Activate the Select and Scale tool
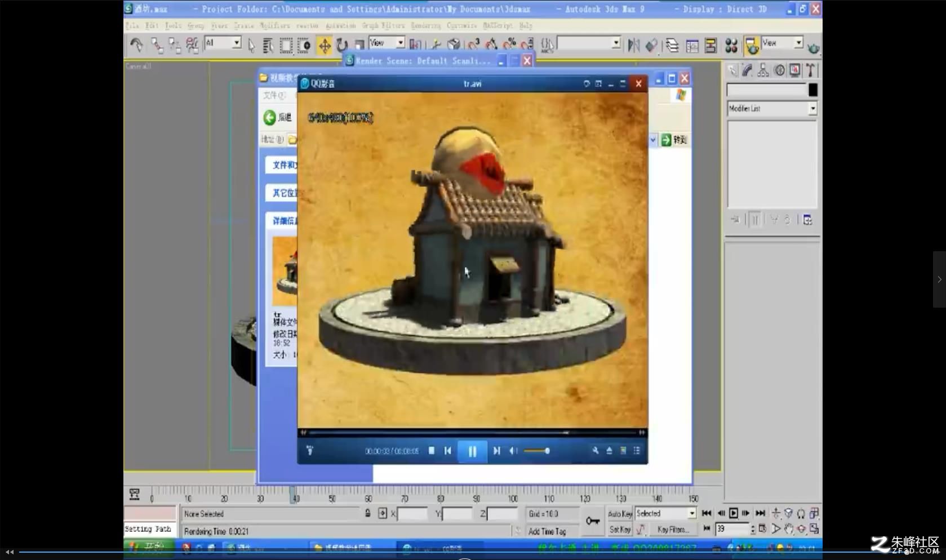This screenshot has height=560, width=946. [359, 45]
